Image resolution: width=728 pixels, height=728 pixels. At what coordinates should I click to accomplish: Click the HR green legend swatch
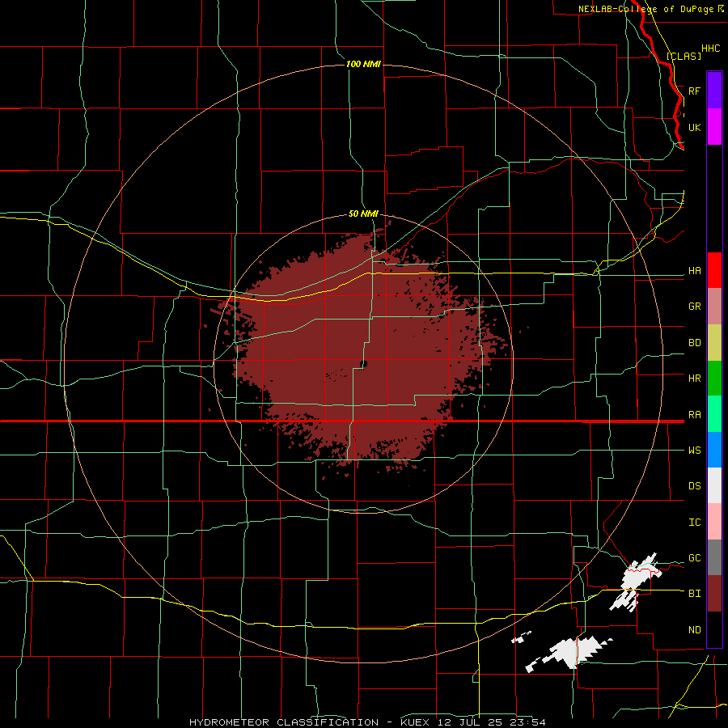click(x=714, y=379)
